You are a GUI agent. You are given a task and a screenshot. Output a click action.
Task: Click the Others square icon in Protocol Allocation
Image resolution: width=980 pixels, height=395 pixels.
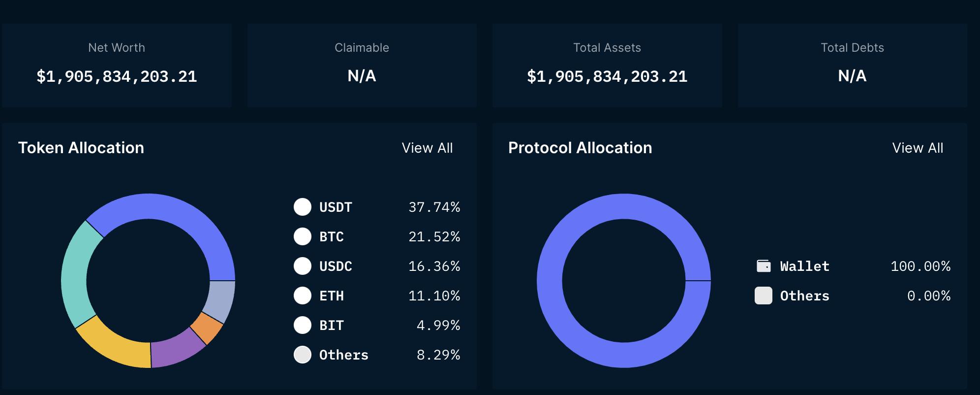tap(764, 296)
